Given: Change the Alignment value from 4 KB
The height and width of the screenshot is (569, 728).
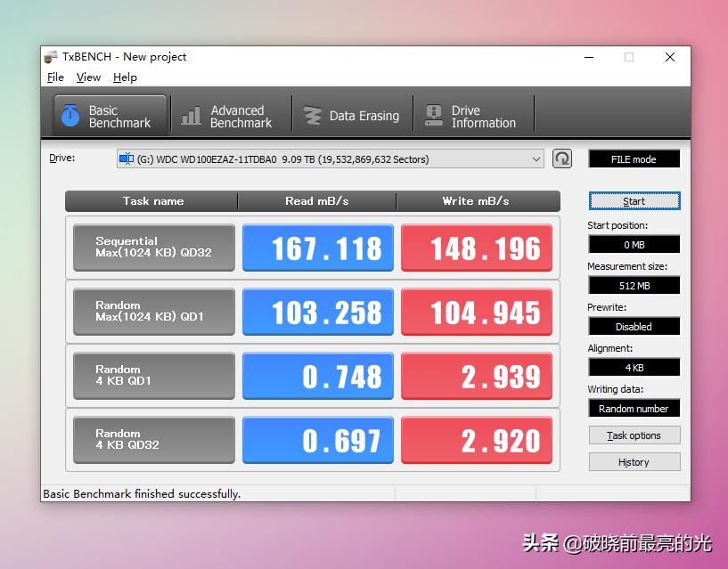Looking at the screenshot, I should (634, 367).
